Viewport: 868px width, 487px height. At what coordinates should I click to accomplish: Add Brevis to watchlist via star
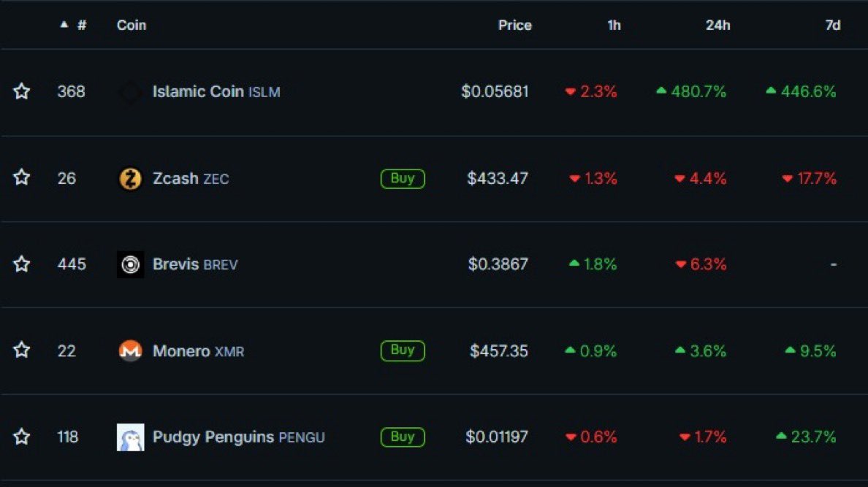(22, 264)
